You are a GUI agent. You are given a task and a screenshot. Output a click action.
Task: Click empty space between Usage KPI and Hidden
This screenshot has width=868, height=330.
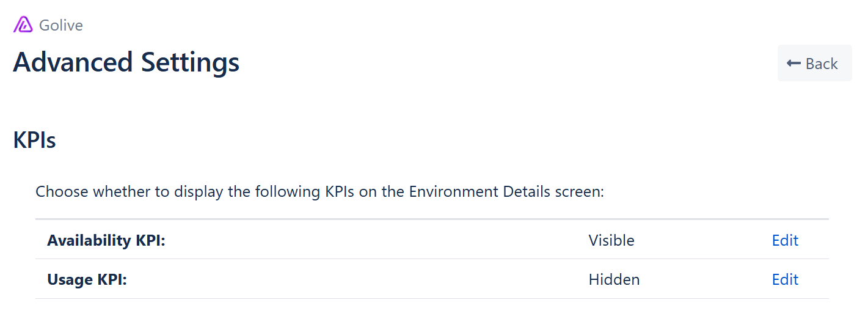coord(354,279)
